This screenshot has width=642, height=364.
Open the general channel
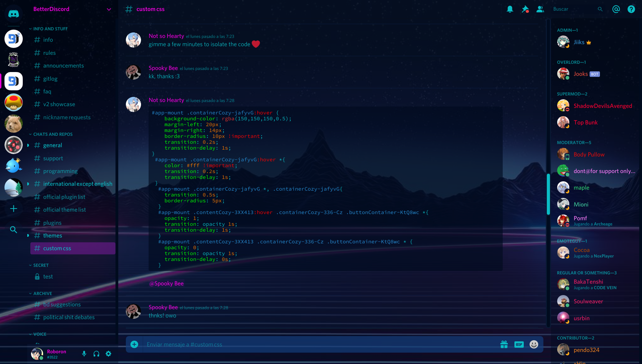[73, 145]
